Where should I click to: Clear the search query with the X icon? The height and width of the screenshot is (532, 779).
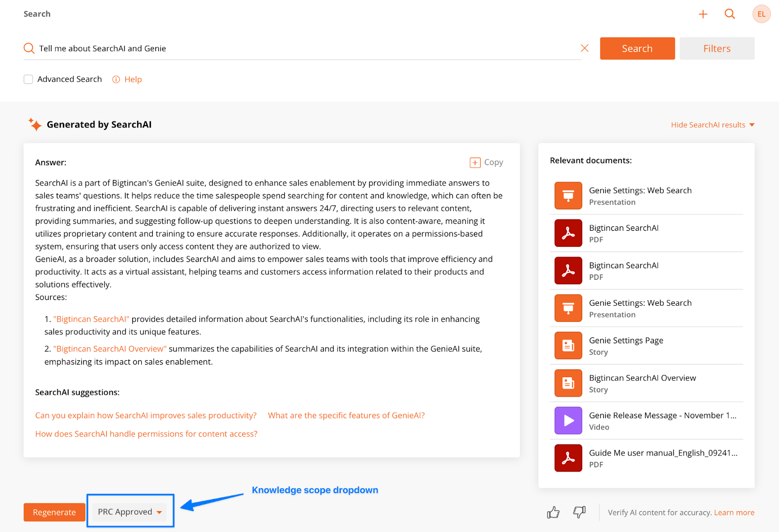(585, 48)
